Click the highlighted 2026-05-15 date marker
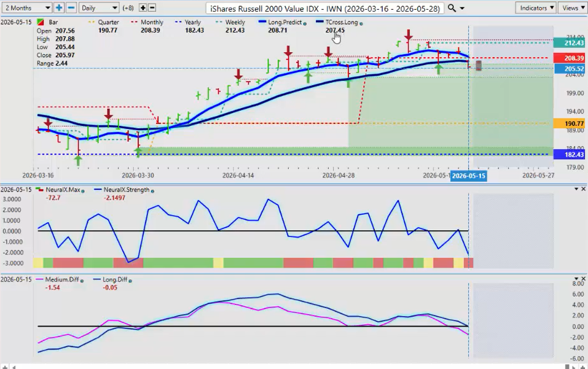 [x=468, y=176]
